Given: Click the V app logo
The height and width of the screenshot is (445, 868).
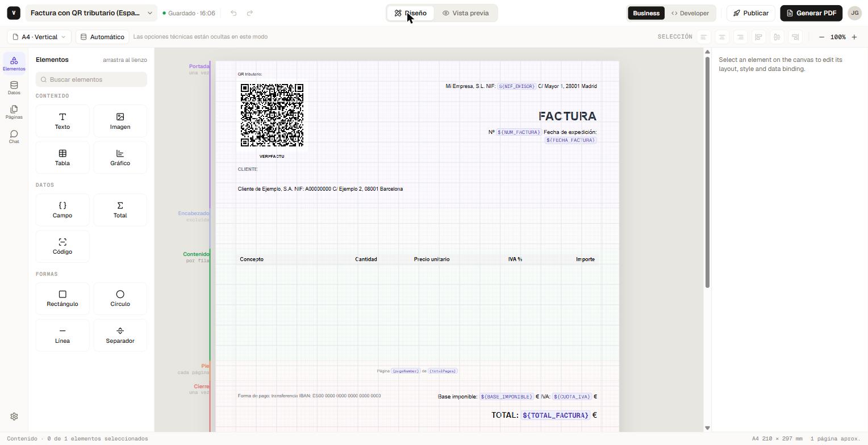Looking at the screenshot, I should pyautogui.click(x=14, y=13).
